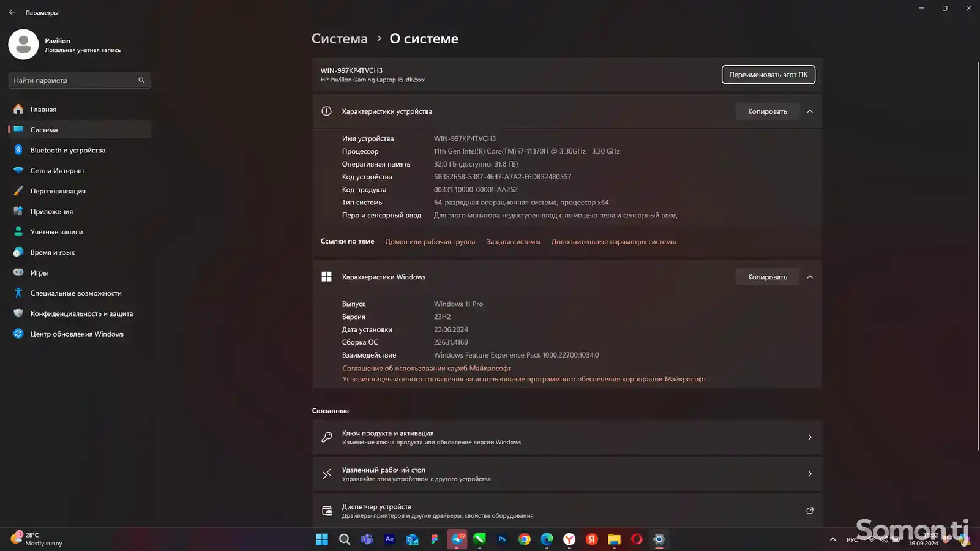980x551 pixels.
Task: Open the green pen app in taskbar
Action: click(x=479, y=539)
